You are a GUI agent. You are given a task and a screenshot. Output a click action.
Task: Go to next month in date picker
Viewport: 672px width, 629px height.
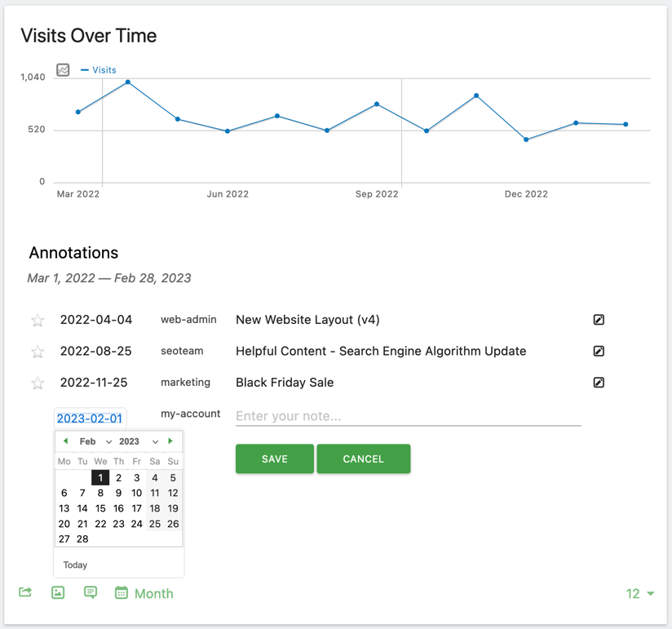tap(170, 441)
